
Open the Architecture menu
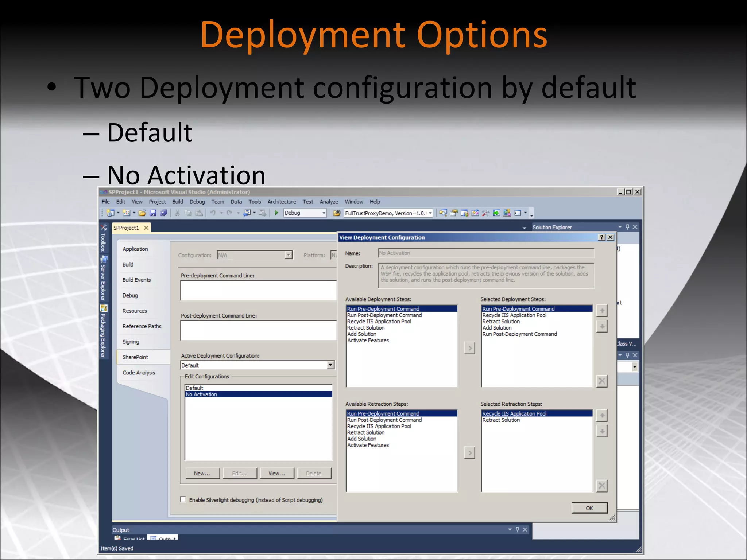pos(282,202)
